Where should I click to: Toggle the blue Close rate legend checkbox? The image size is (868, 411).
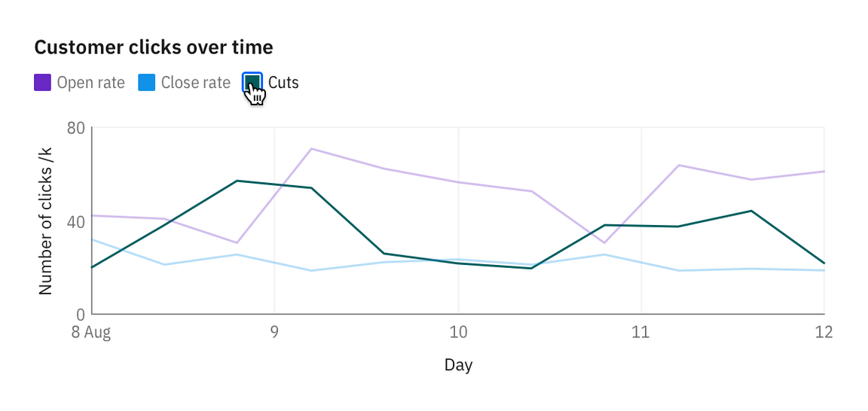[x=146, y=83]
